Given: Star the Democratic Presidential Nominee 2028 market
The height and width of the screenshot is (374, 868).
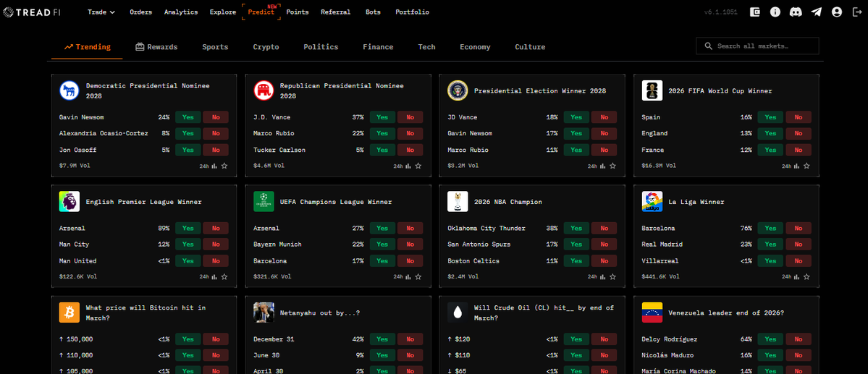Looking at the screenshot, I should [x=224, y=166].
